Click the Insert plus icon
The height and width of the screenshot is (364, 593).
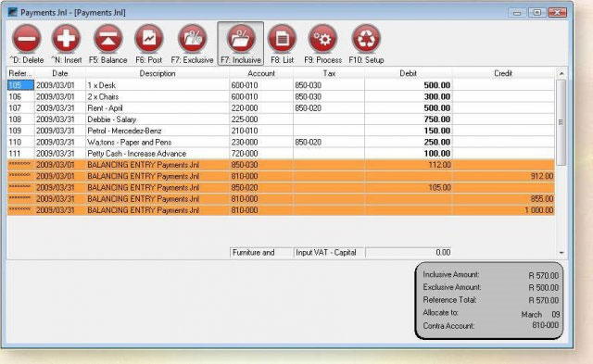[x=66, y=39]
